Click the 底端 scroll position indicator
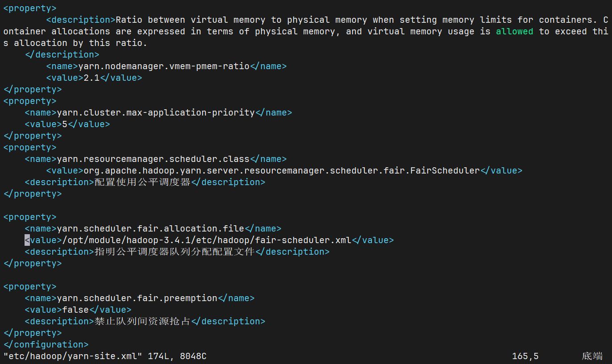The height and width of the screenshot is (364, 612). (x=592, y=356)
